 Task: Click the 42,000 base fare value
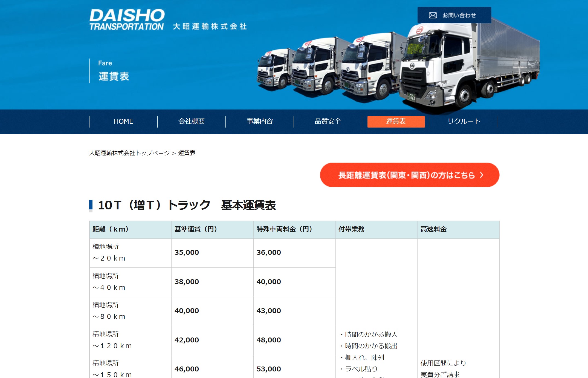(x=187, y=340)
